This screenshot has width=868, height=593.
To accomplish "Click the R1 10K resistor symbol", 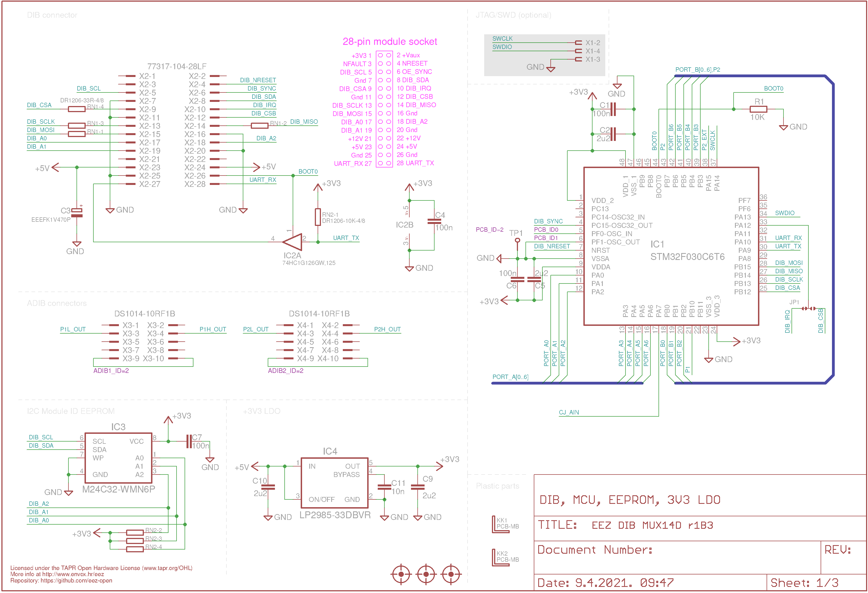I will tap(758, 109).
